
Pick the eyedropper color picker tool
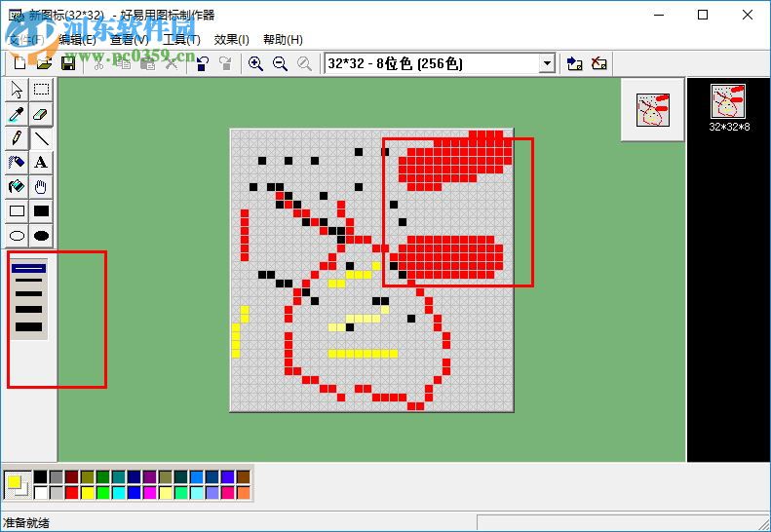pos(17,114)
